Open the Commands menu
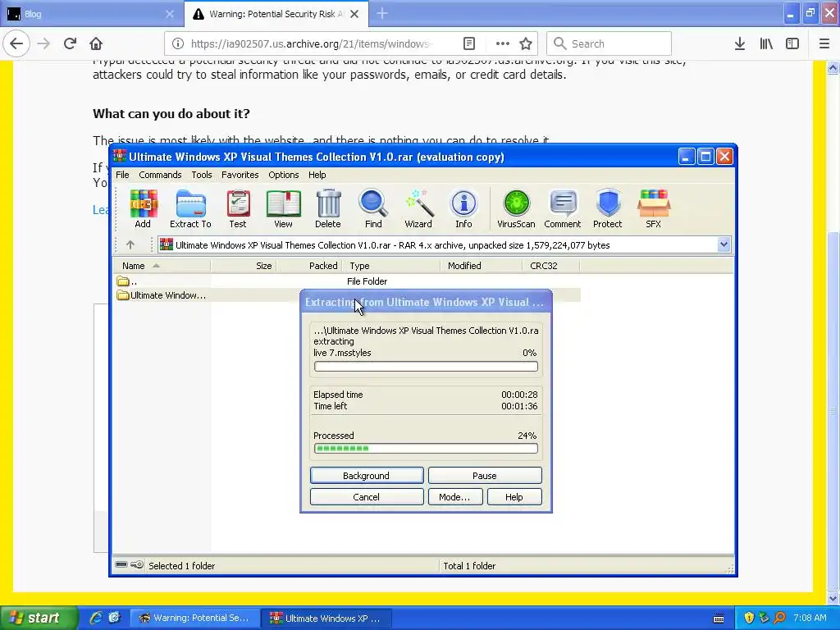Viewport: 840px width, 630px height. point(160,175)
